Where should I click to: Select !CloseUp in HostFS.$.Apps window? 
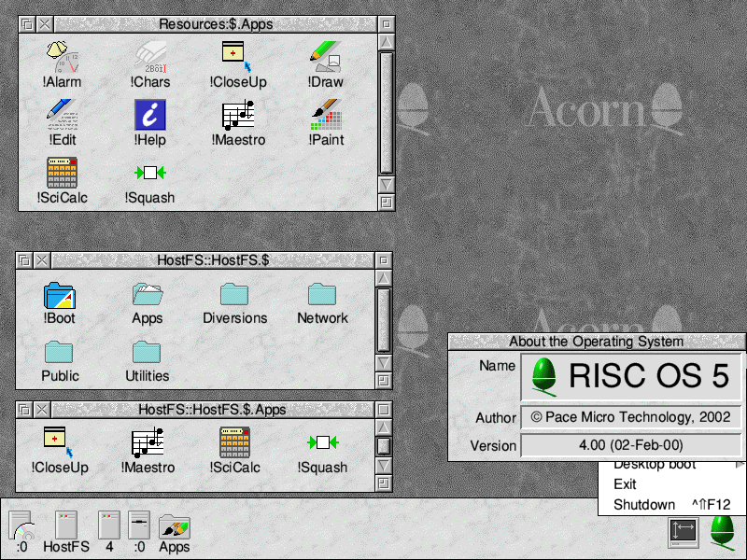coord(60,451)
